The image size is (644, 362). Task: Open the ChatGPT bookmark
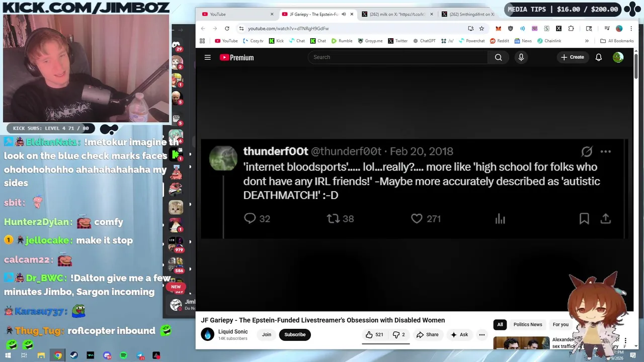tap(424, 41)
